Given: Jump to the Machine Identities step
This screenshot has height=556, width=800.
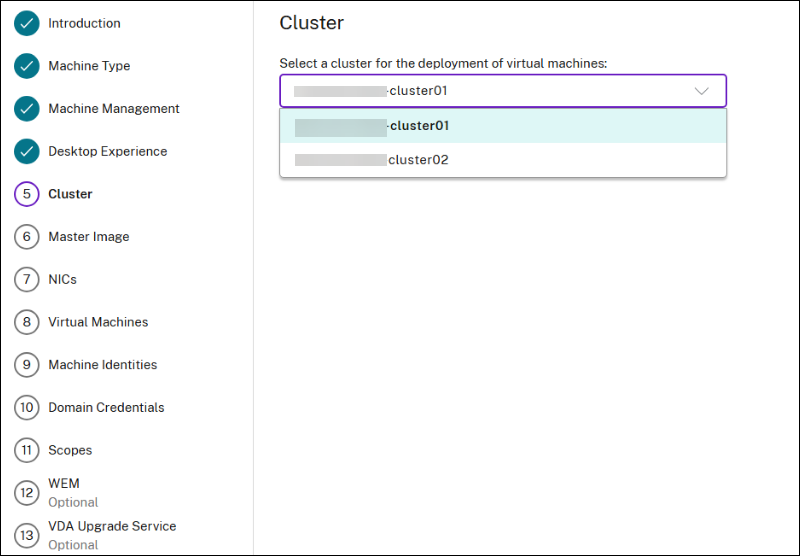Looking at the screenshot, I should click(102, 365).
